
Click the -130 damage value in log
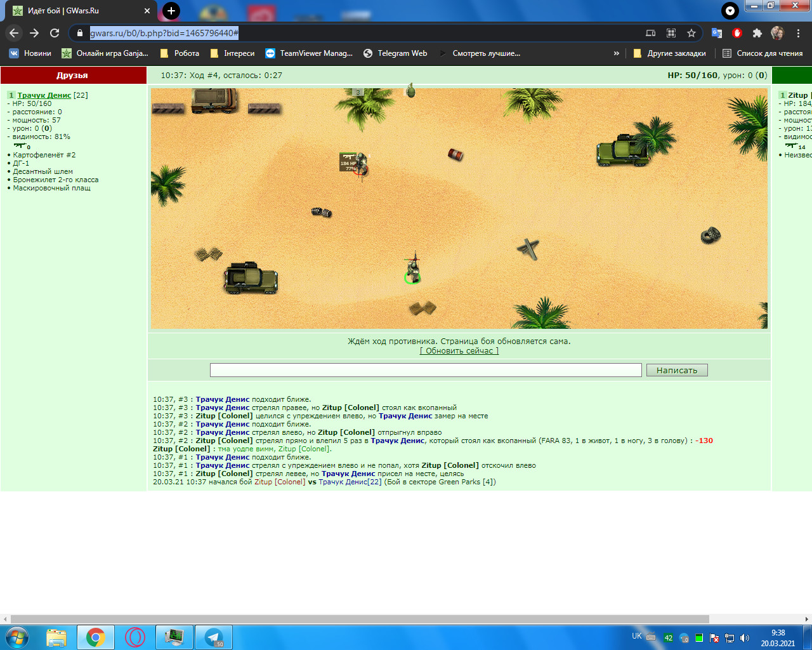pos(704,441)
